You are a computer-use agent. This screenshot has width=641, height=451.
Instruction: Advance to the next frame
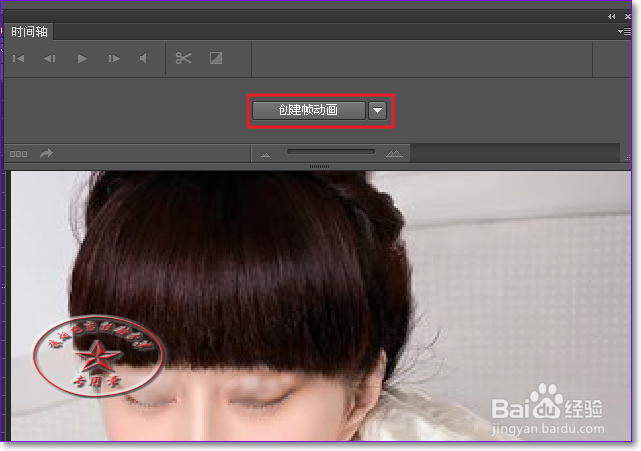point(114,58)
